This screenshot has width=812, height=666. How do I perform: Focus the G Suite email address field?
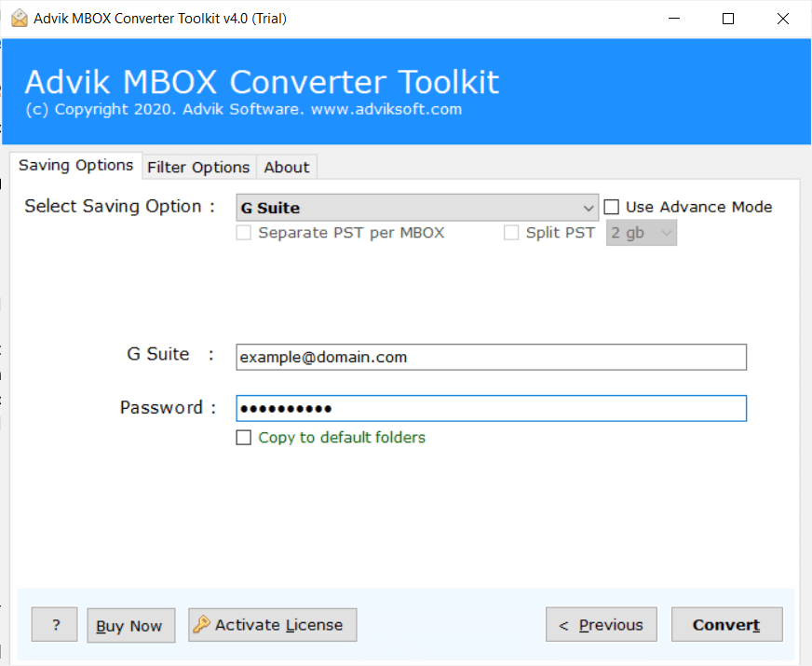point(491,357)
